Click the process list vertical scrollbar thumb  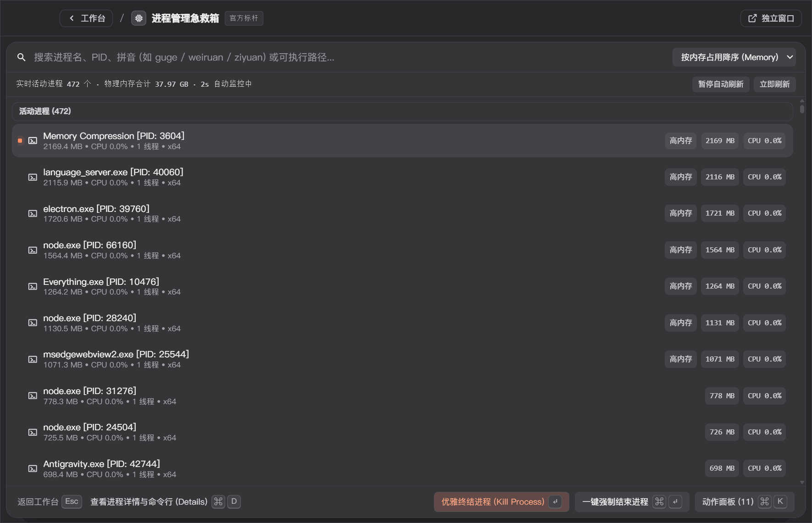(x=802, y=109)
